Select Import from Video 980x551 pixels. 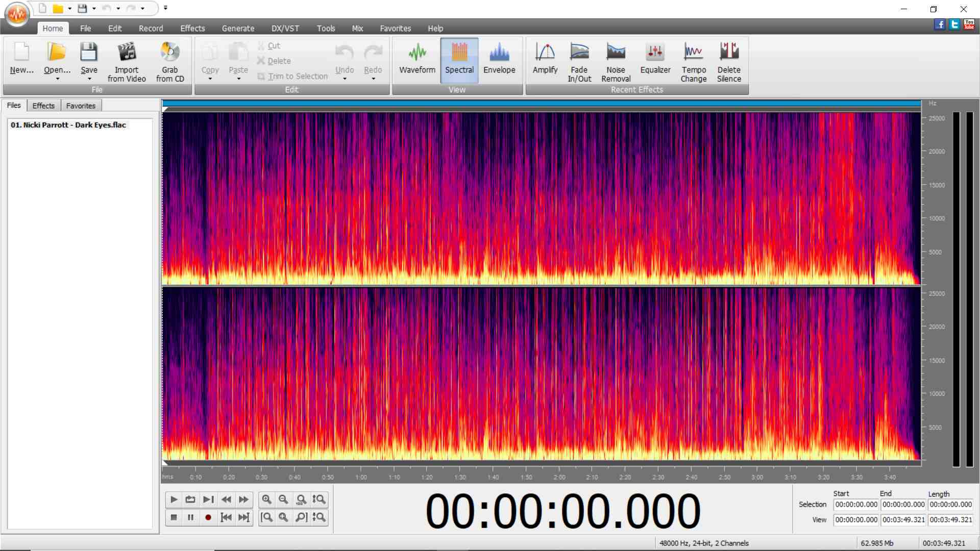coord(127,61)
